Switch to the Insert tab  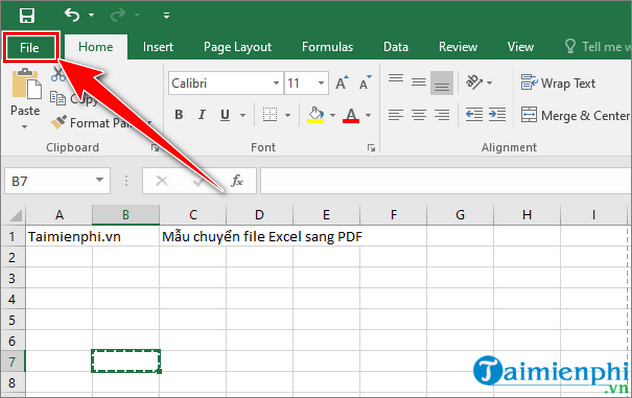[158, 47]
